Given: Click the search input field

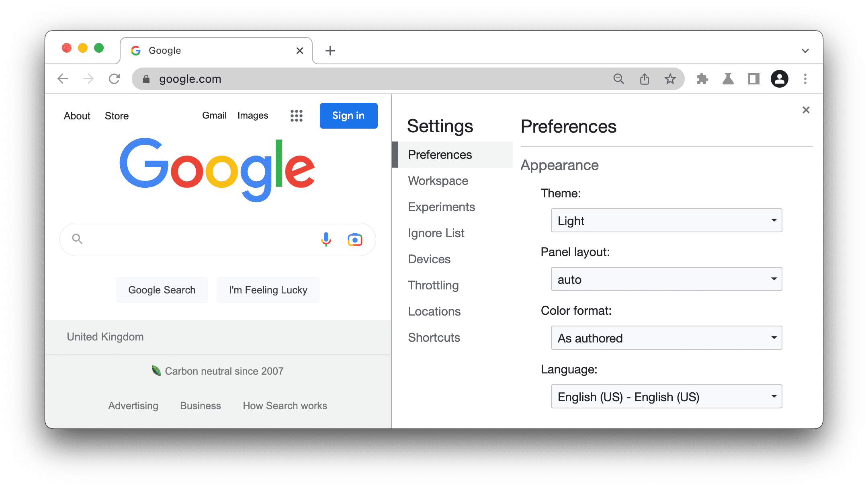Looking at the screenshot, I should [217, 239].
